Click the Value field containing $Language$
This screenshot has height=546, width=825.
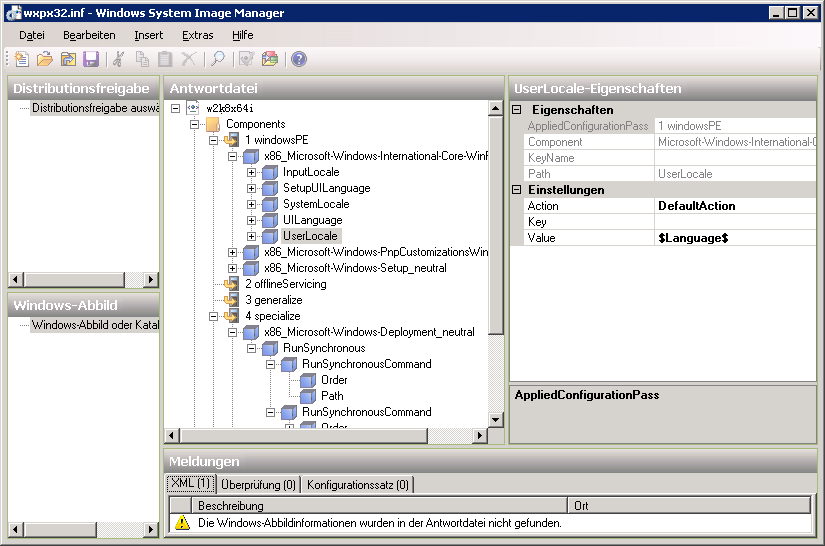click(x=734, y=238)
